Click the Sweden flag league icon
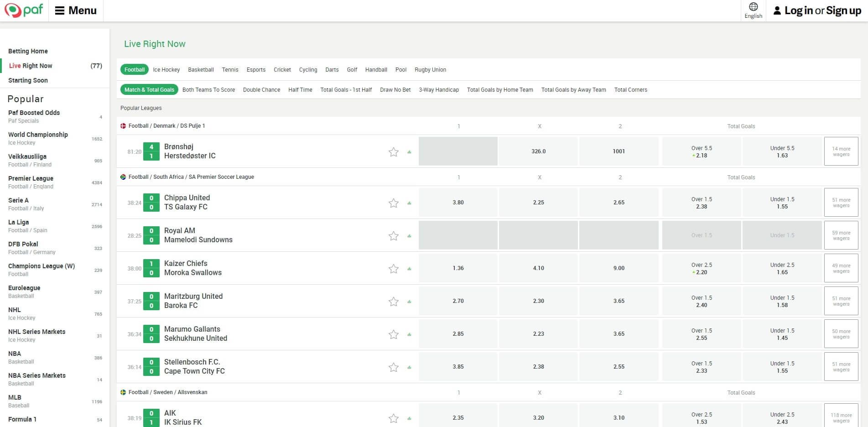 pos(123,392)
